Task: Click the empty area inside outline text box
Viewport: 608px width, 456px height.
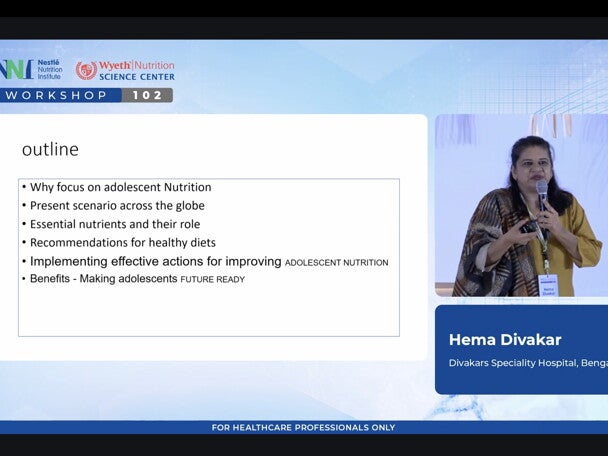Action: click(208, 312)
